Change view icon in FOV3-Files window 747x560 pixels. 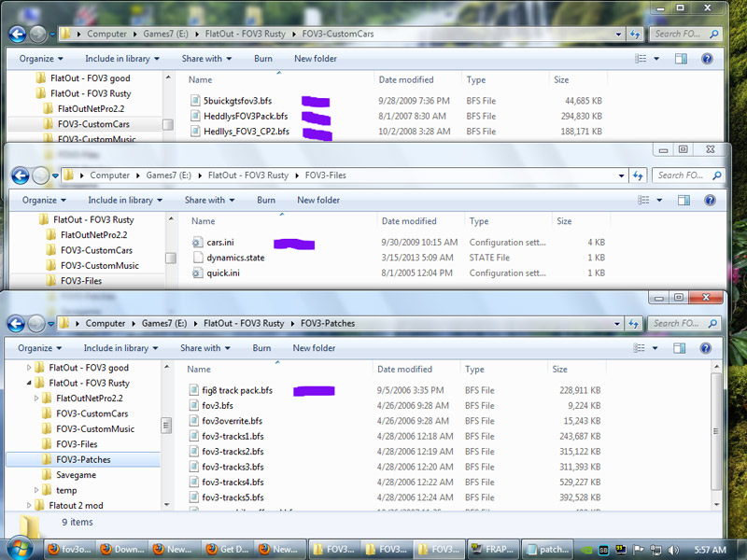(643, 200)
